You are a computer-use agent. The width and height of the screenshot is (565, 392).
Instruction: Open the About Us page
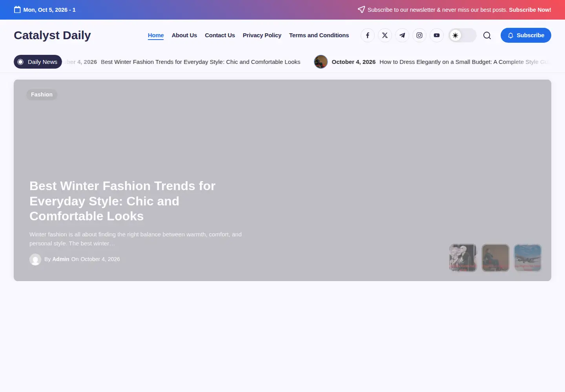click(184, 35)
